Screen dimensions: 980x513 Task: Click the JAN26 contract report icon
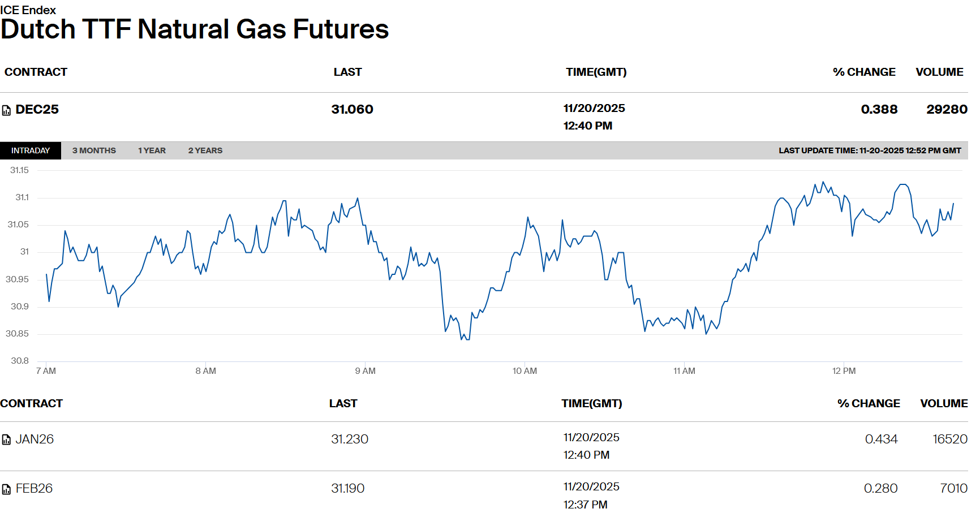(6, 439)
